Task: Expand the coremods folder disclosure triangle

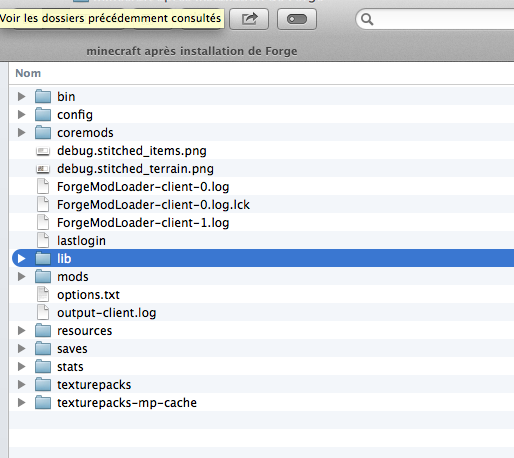Action: (x=22, y=133)
